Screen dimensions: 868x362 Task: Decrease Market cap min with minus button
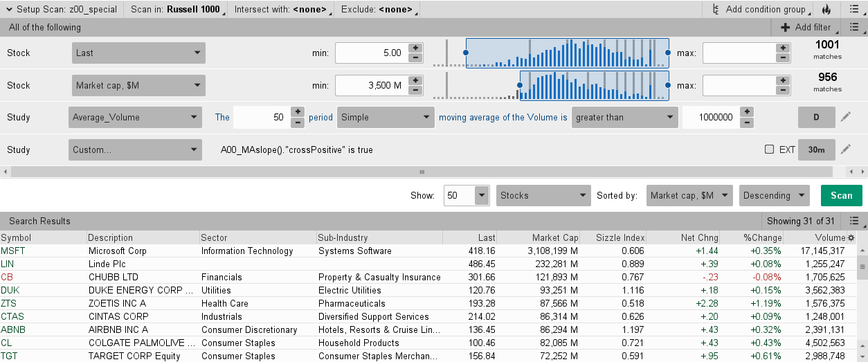coord(415,90)
